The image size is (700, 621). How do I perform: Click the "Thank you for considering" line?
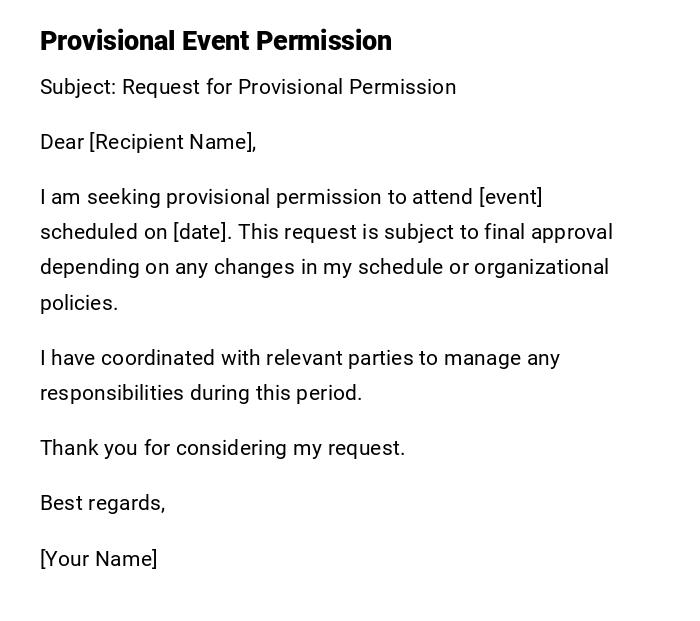(x=163, y=448)
